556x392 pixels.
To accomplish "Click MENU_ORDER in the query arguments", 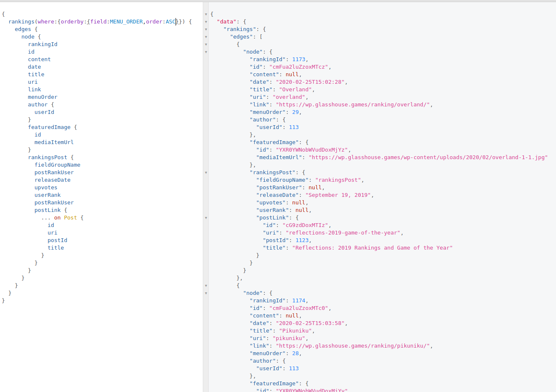I will [x=126, y=22].
